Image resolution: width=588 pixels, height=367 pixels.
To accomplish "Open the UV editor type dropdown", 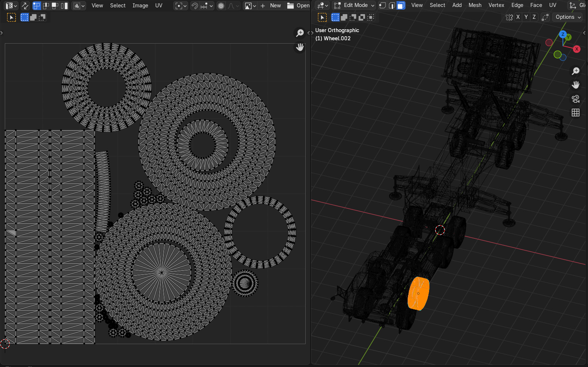I will click(11, 6).
